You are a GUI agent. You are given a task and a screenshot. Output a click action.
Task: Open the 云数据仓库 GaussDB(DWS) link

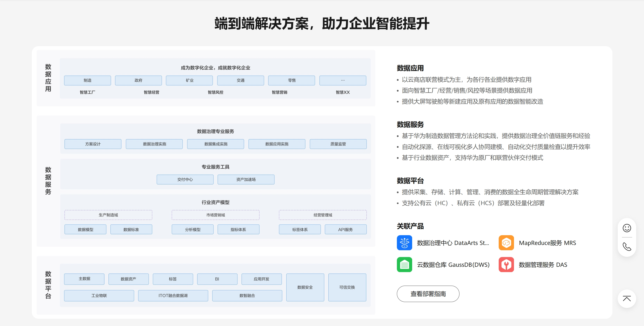pos(453,265)
